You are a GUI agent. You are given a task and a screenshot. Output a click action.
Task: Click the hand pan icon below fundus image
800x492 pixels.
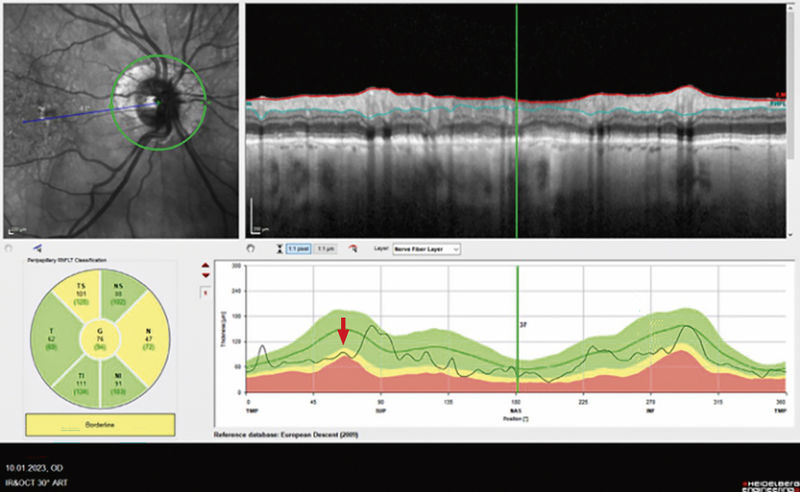tap(8, 247)
